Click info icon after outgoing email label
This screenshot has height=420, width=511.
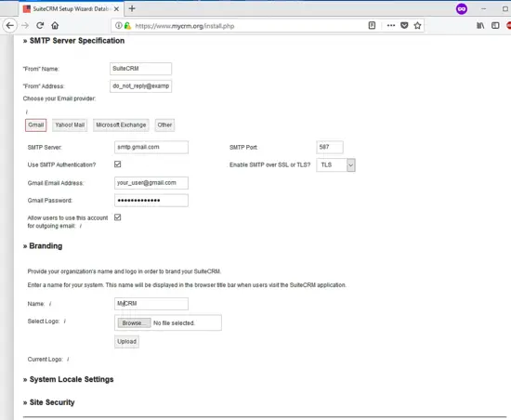pos(81,226)
